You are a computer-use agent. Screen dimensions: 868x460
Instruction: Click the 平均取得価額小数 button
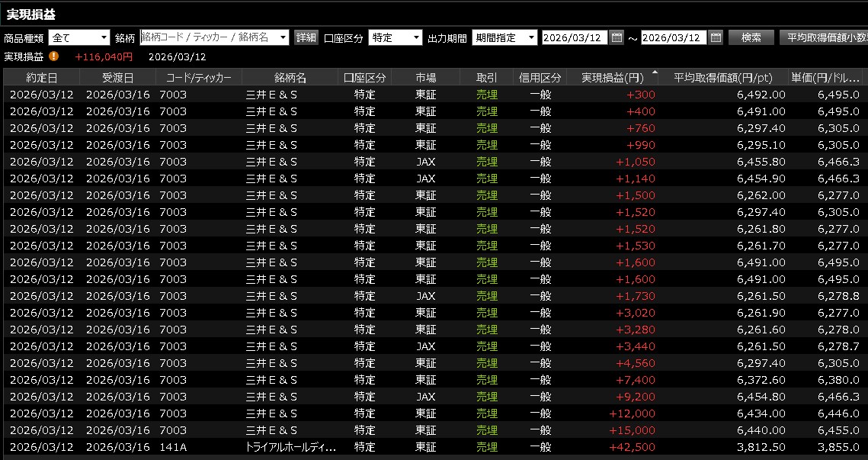(826, 37)
